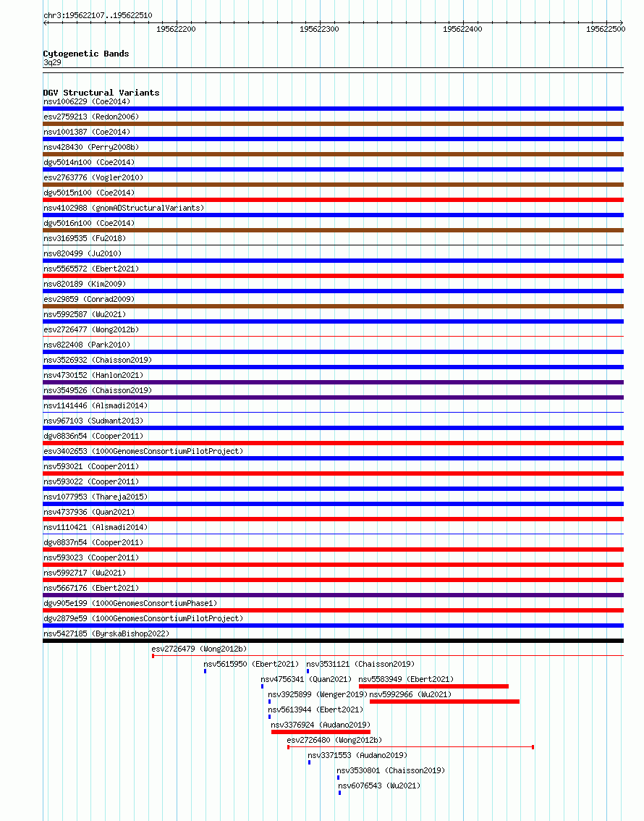Image resolution: width=644 pixels, height=821 pixels.
Task: Click the 3q29 band label
Action: 52,62
